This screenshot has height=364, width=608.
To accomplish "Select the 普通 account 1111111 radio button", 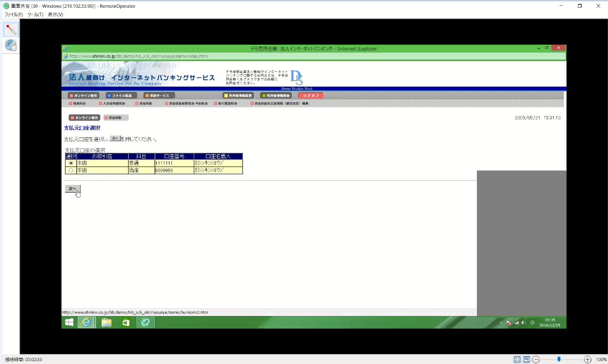I will 71,164.
